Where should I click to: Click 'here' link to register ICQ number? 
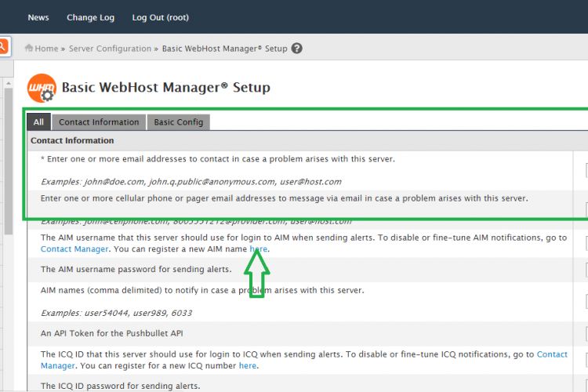(x=248, y=366)
